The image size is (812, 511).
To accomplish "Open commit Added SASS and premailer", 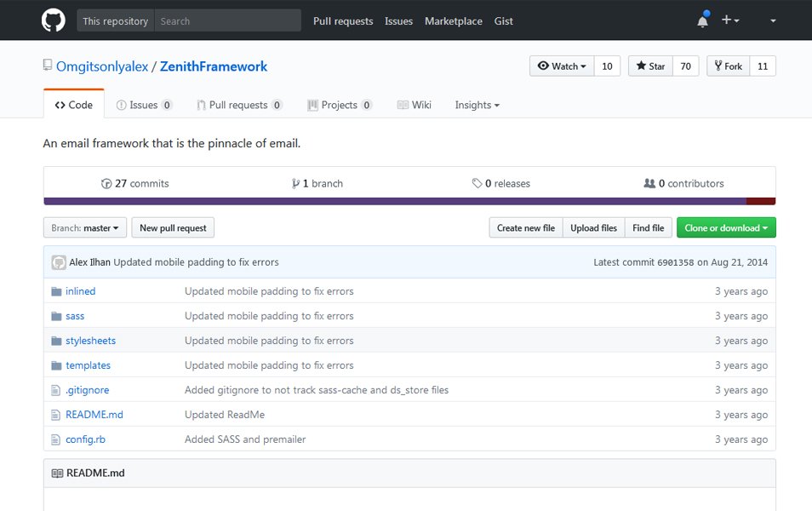I will (x=245, y=439).
